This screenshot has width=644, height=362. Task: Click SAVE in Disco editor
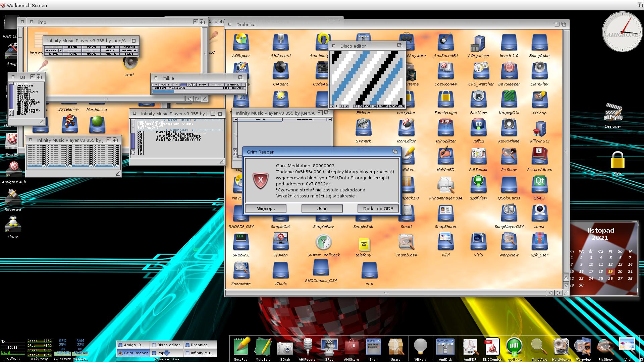click(x=394, y=106)
